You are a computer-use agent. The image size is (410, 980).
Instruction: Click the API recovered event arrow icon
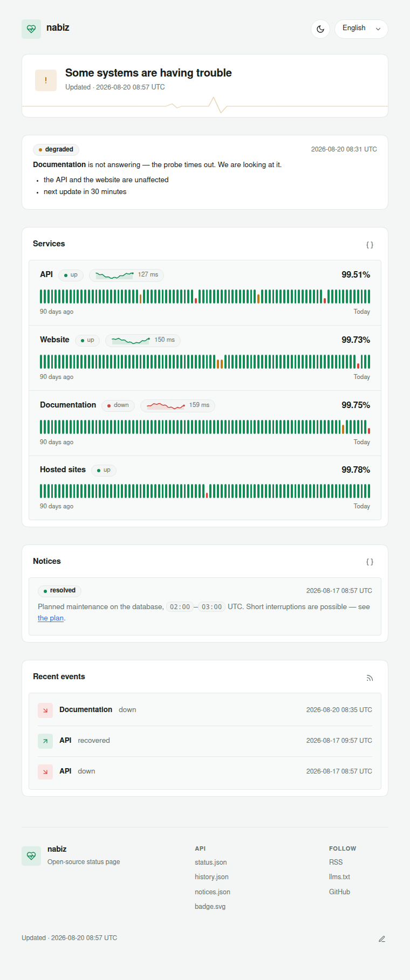[x=45, y=741]
